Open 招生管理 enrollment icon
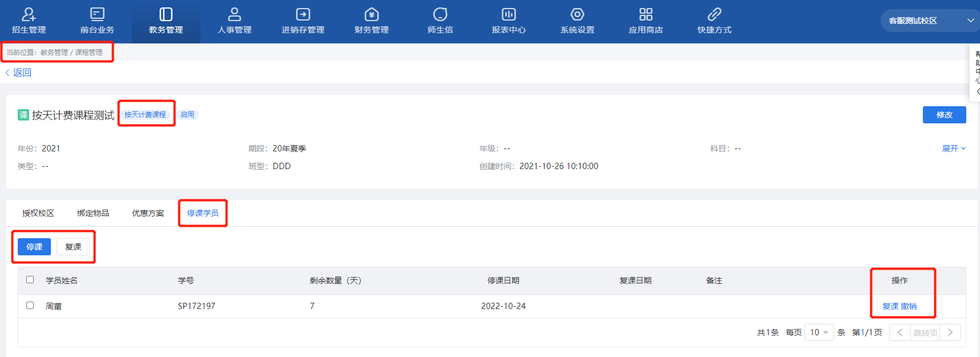This screenshot has width=980, height=357. [x=29, y=15]
